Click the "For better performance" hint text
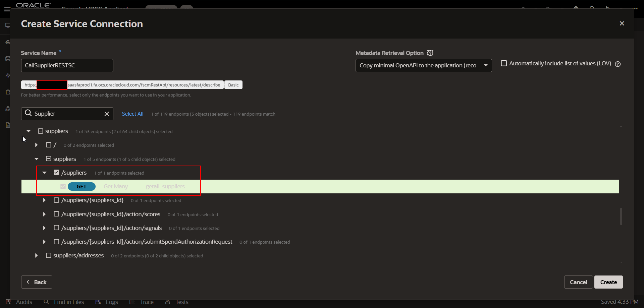 click(x=106, y=95)
